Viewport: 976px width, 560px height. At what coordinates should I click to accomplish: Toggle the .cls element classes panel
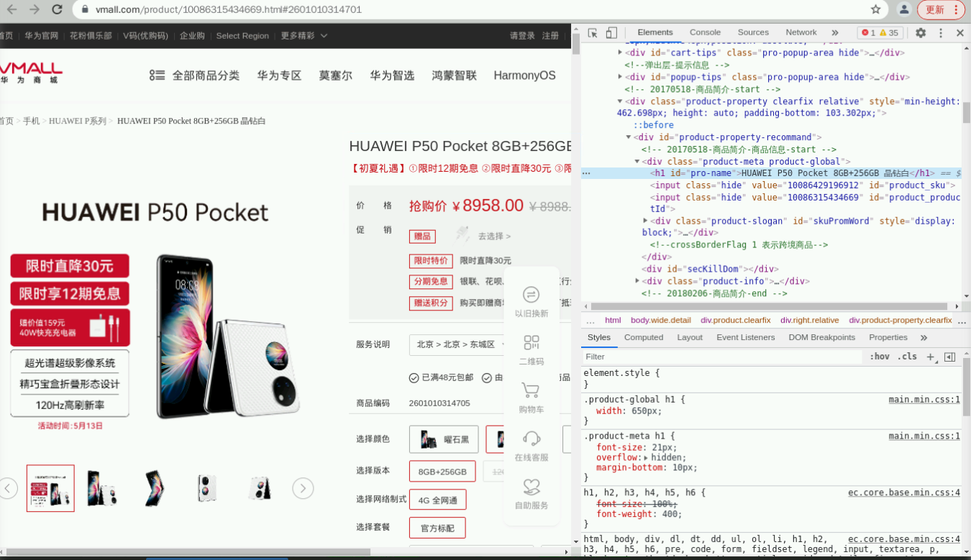[907, 357]
